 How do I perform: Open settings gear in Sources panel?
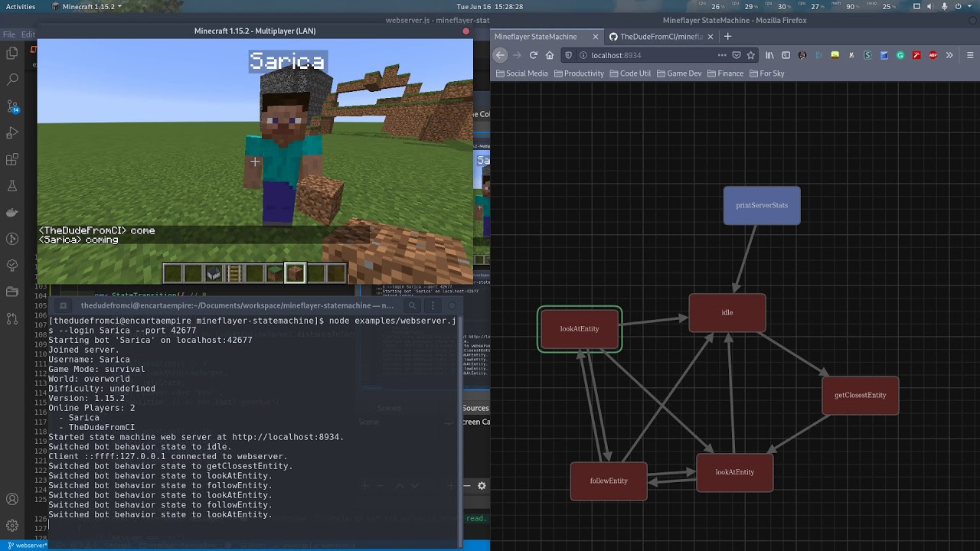(482, 486)
